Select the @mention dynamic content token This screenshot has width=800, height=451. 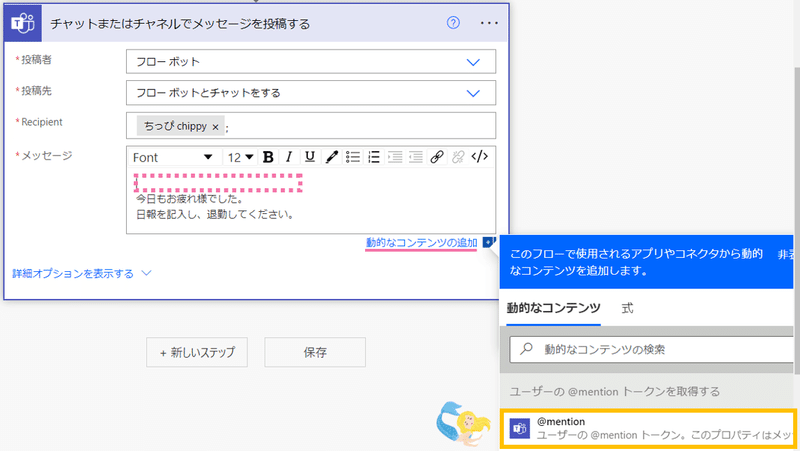coord(648,428)
